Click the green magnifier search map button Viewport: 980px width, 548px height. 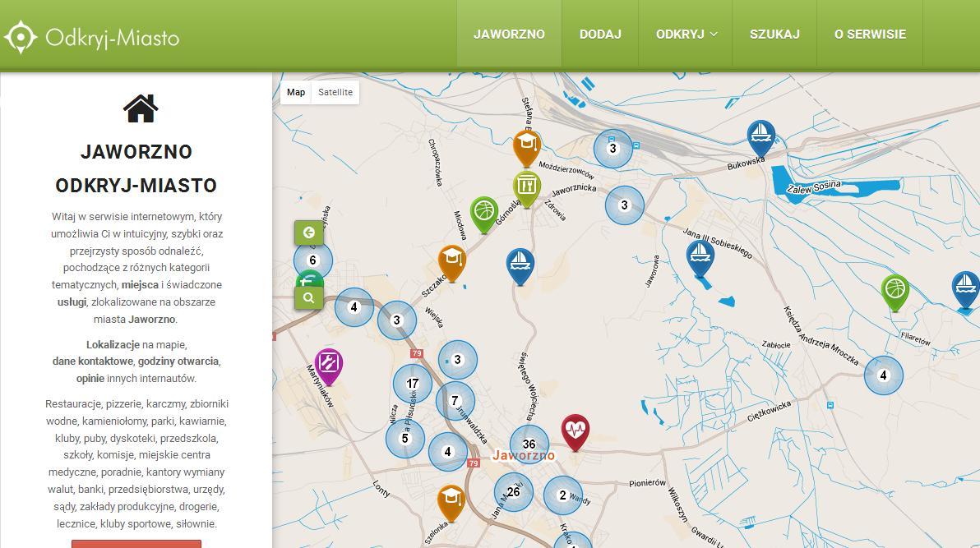[x=309, y=297]
